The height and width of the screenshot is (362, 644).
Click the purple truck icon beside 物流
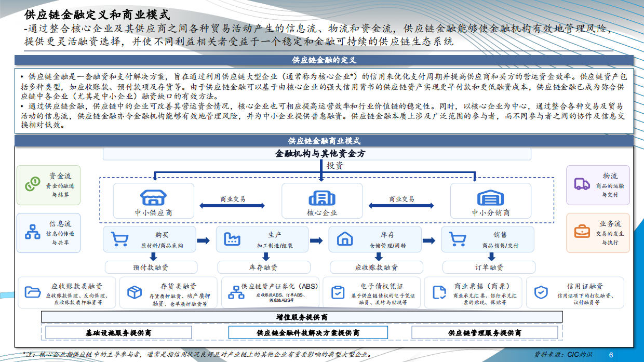point(582,184)
